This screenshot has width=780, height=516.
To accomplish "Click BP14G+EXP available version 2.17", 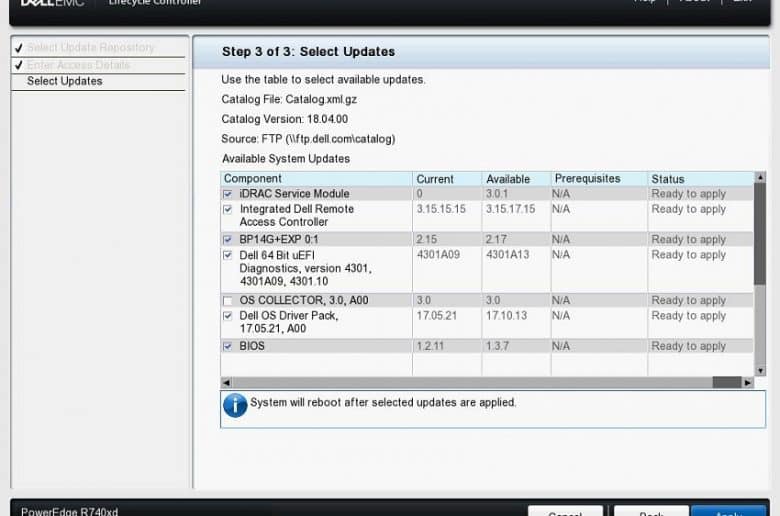I will (496, 239).
